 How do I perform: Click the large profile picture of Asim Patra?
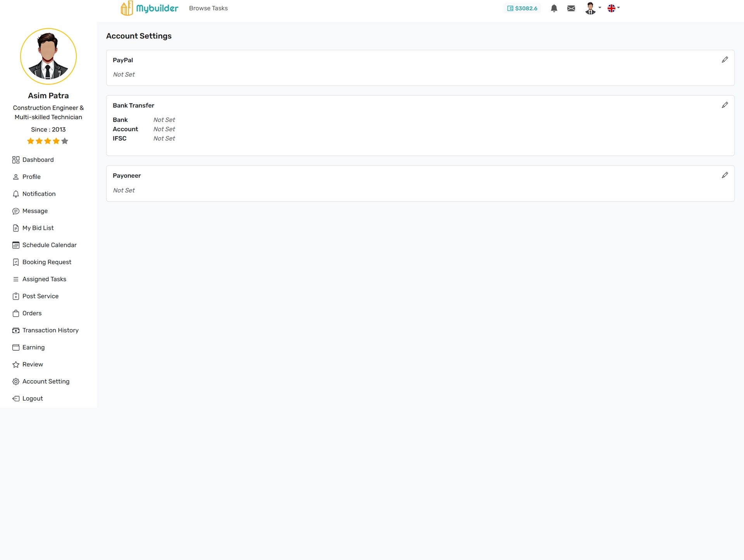pyautogui.click(x=48, y=57)
